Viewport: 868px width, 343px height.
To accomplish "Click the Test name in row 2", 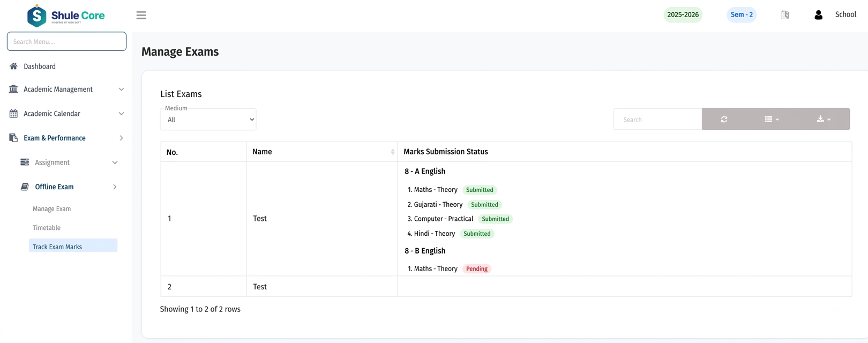I will pos(260,287).
